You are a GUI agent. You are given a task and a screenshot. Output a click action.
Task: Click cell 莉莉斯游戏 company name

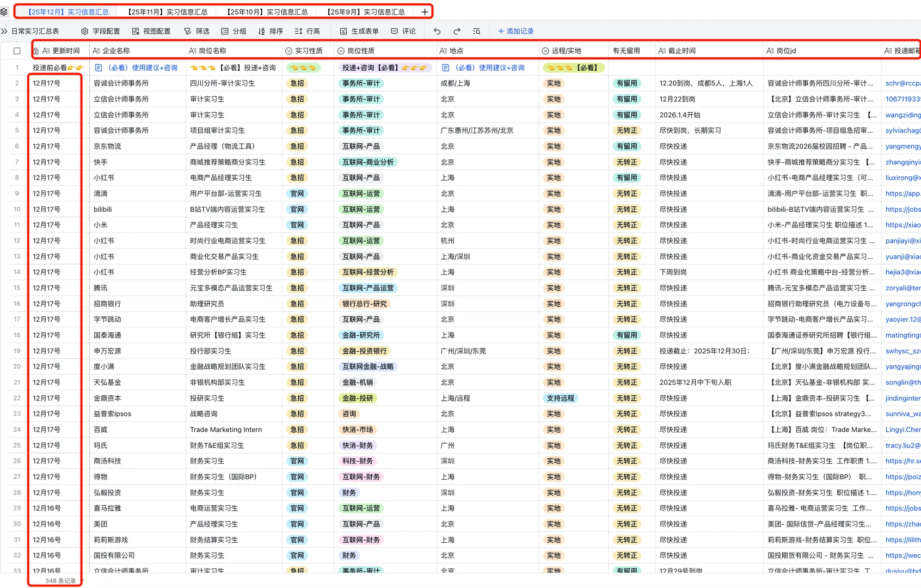[x=138, y=540]
